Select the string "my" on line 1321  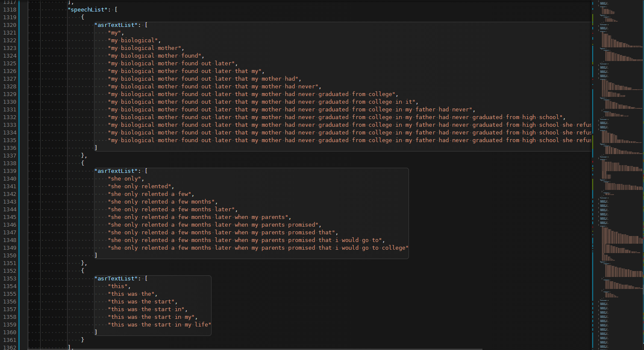point(115,32)
